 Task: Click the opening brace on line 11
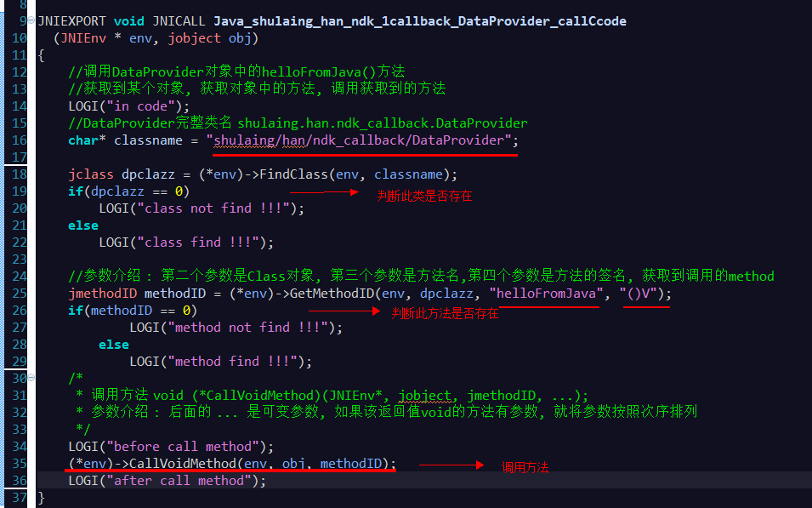(42, 55)
